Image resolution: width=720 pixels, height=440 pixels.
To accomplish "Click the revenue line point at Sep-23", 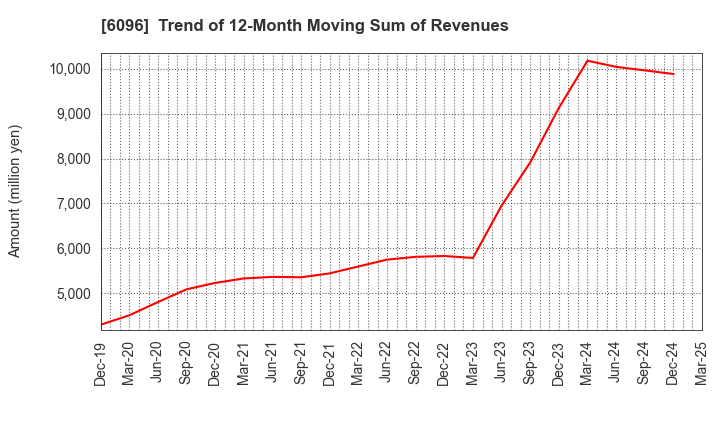I will pos(530,162).
